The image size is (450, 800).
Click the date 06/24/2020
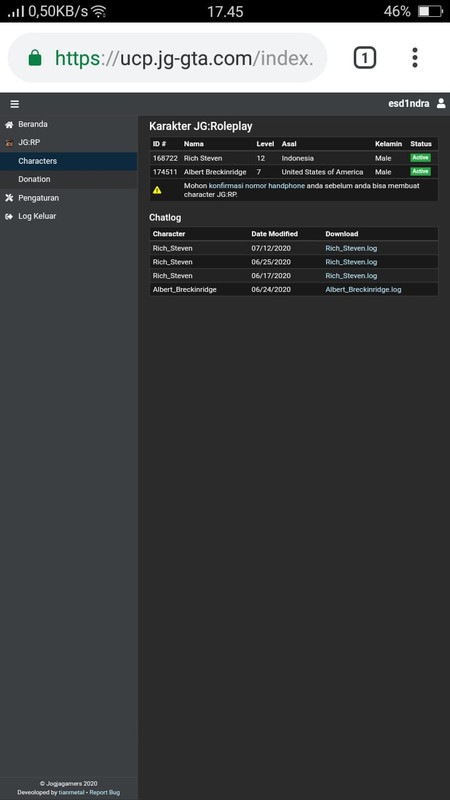click(271, 290)
